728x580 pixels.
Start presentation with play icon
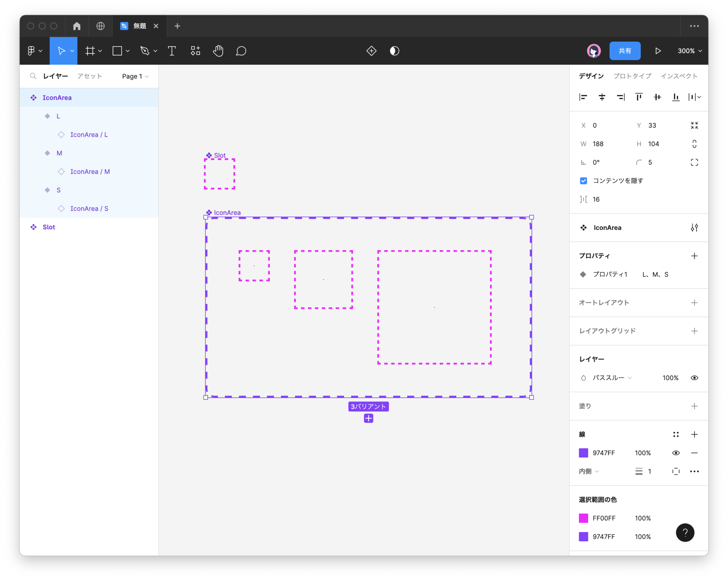pyautogui.click(x=658, y=51)
